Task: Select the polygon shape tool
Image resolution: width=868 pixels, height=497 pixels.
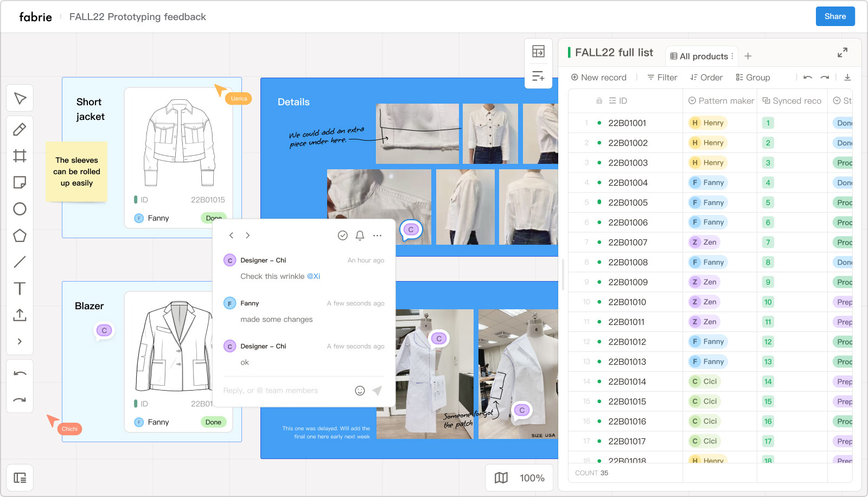Action: point(20,235)
